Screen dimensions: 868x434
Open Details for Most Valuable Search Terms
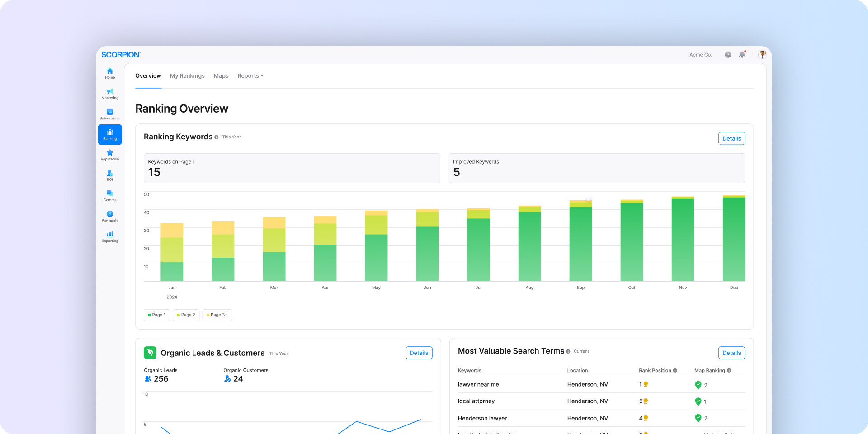click(x=731, y=353)
